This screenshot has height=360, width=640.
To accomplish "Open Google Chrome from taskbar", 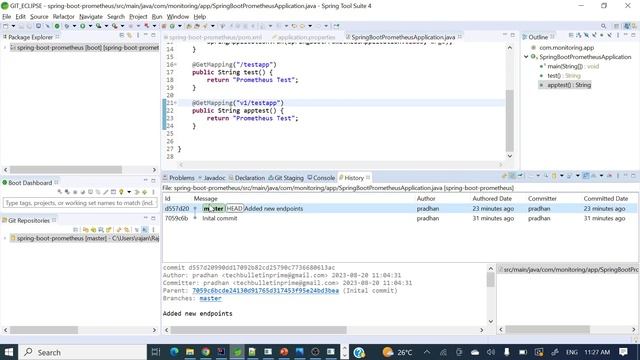I will point(206,352).
